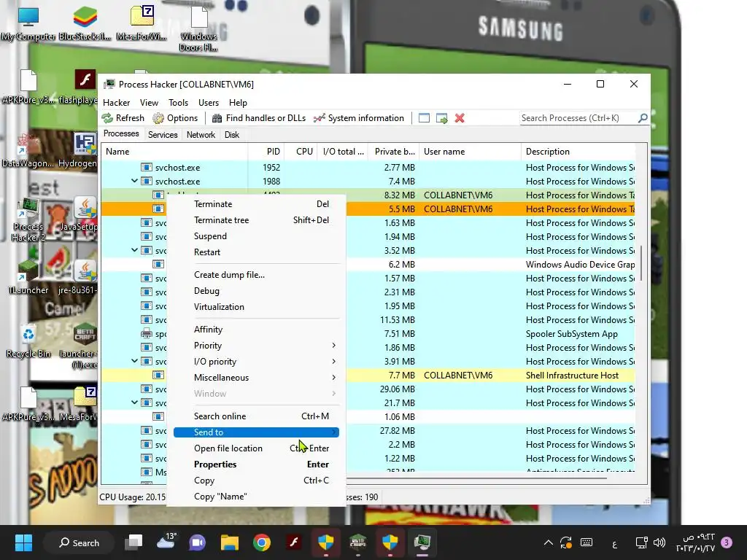Select the svchost.exe row with PID 1952
The width and height of the screenshot is (747, 560).
click(x=368, y=168)
